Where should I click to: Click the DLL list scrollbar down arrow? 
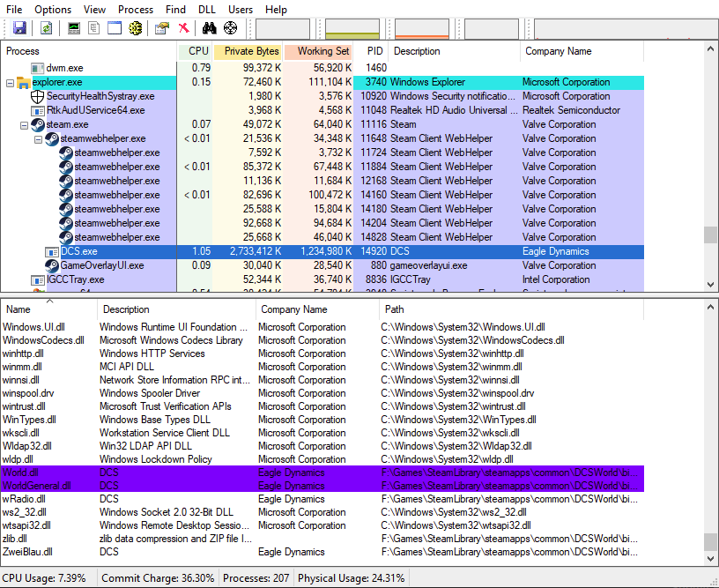[x=711, y=559]
